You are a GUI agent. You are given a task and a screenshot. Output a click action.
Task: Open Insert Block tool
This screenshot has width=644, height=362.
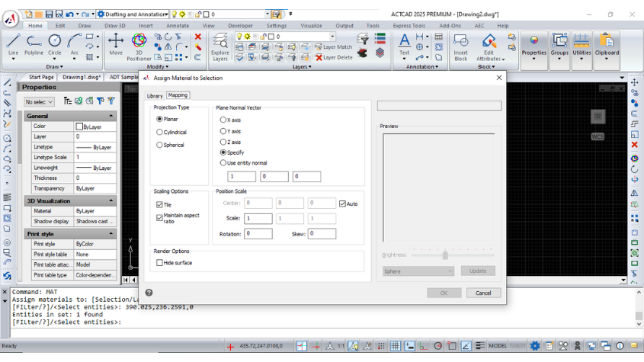point(460,47)
